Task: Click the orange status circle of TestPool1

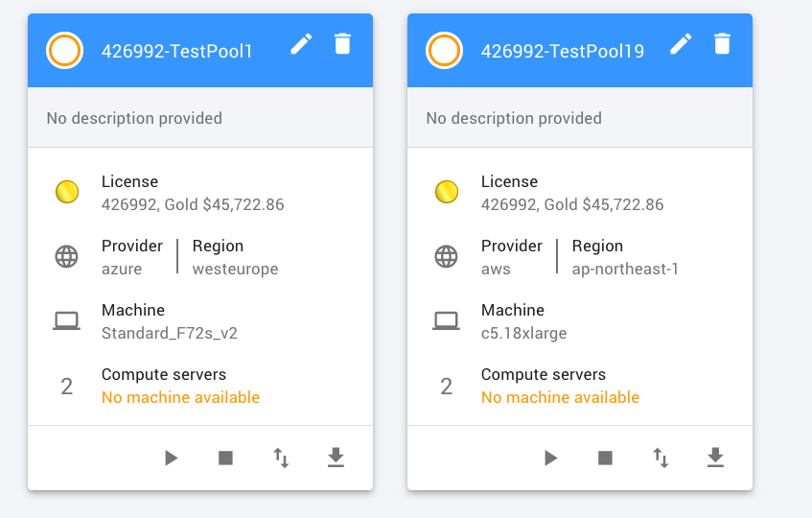Action: pos(65,50)
